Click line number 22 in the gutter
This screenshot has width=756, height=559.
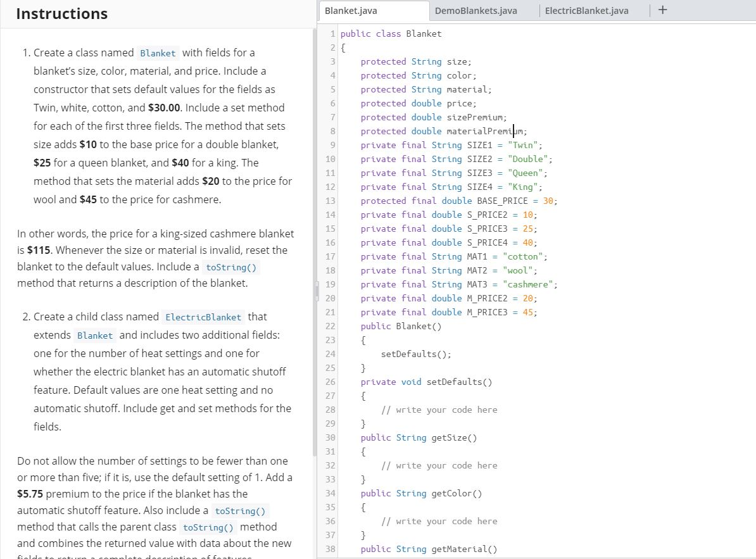pos(331,327)
